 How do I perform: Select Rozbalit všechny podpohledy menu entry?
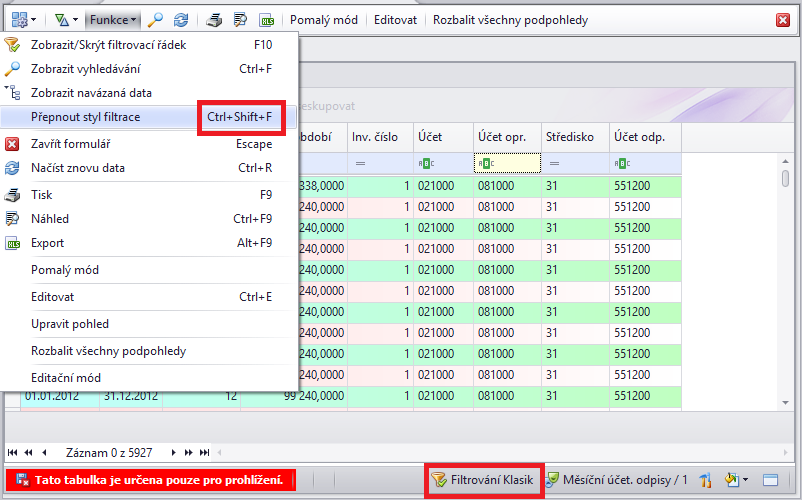pos(148,352)
